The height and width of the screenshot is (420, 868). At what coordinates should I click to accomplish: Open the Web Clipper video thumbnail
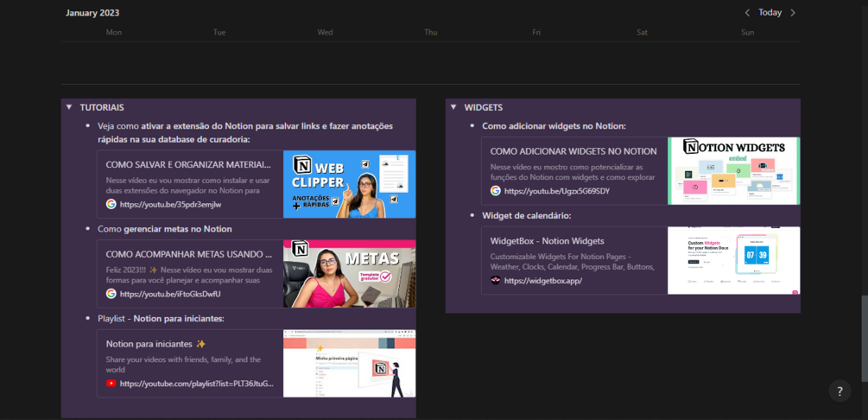(349, 184)
